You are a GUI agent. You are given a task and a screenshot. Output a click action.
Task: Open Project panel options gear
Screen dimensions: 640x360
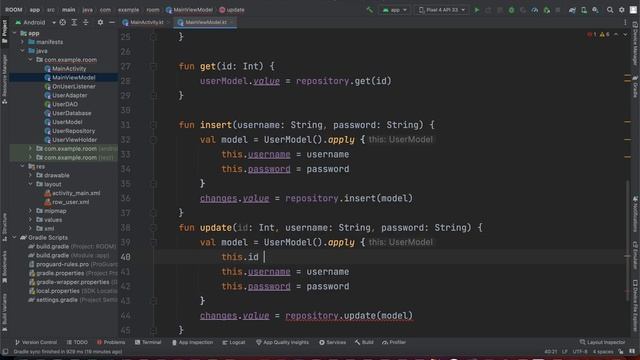[x=100, y=22]
